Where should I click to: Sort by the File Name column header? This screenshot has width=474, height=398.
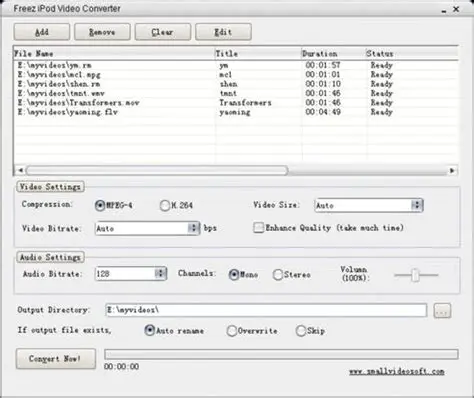[x=114, y=53]
